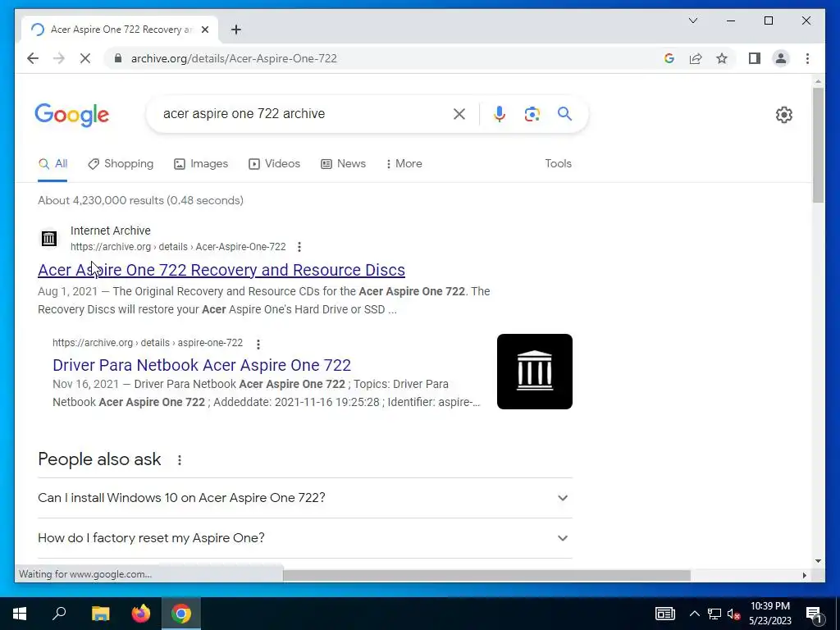
Task: Go back to the previous page
Action: [33, 58]
